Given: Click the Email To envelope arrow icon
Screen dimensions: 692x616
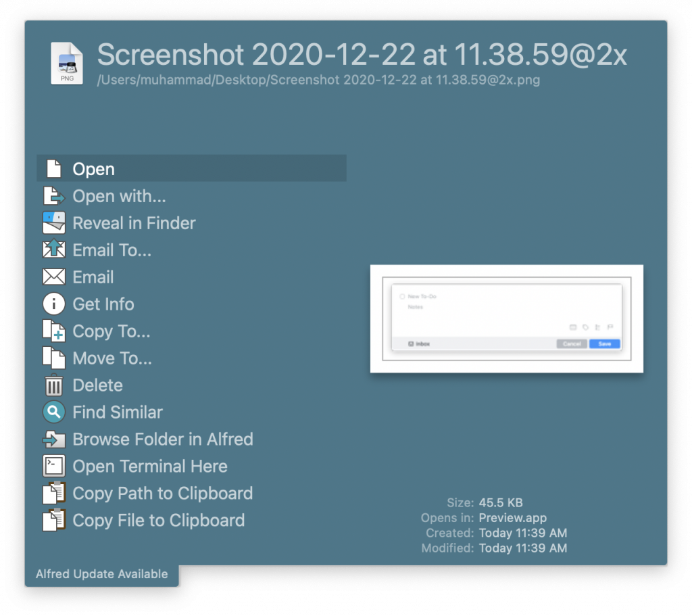Looking at the screenshot, I should (54, 250).
